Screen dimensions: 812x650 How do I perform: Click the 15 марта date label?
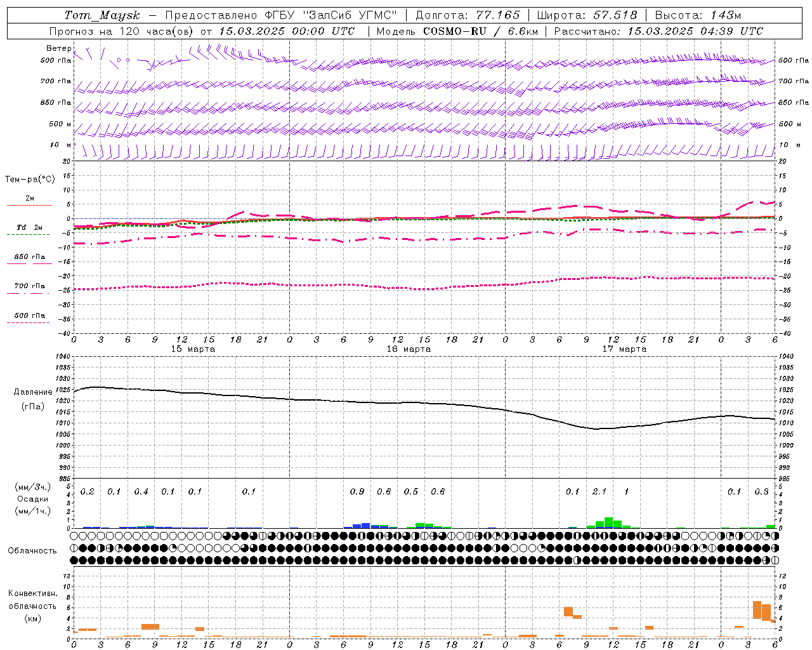click(x=193, y=349)
